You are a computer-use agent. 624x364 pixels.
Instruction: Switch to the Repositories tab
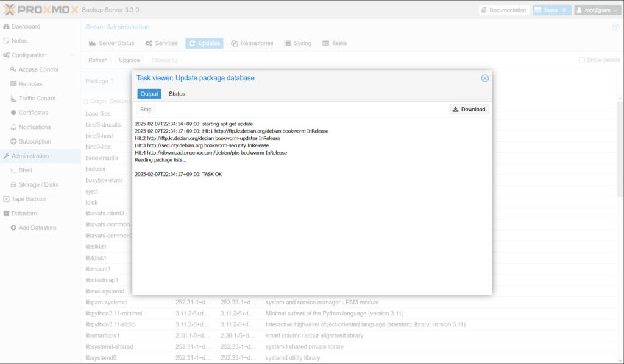point(252,43)
